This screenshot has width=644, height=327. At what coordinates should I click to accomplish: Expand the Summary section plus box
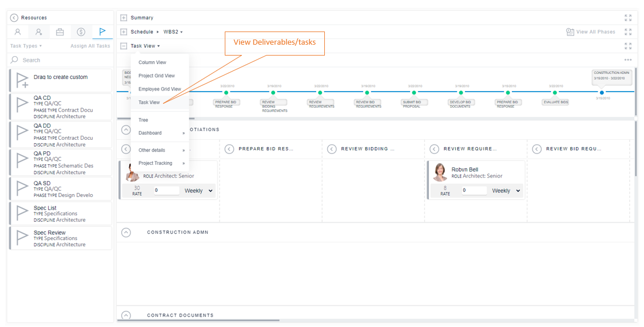point(124,18)
